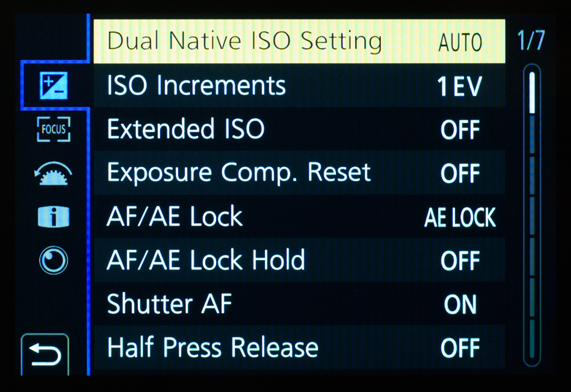This screenshot has height=392, width=571.
Task: Toggle Exposure Comp. Reset OFF value
Action: click(x=460, y=174)
